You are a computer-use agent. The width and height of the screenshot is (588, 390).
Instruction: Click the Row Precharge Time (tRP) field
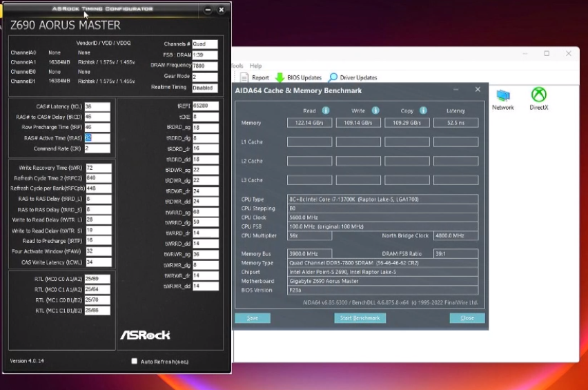(x=97, y=128)
